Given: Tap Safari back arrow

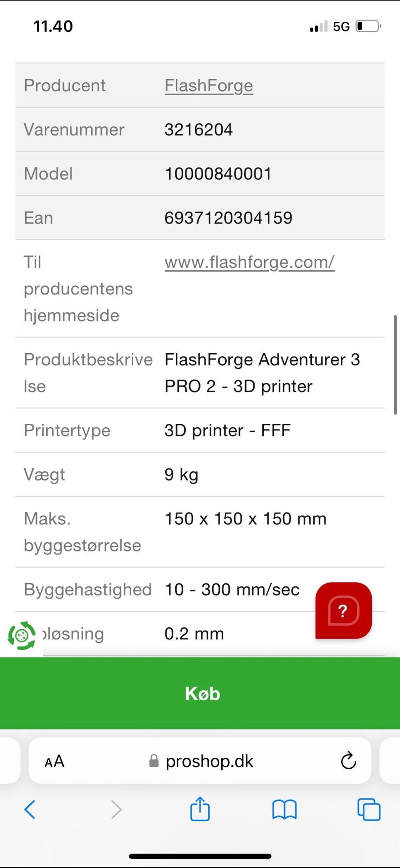Looking at the screenshot, I should coord(30,810).
